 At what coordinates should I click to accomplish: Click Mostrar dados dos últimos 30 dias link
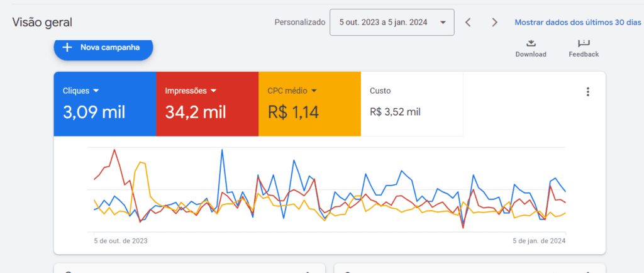pos(577,23)
